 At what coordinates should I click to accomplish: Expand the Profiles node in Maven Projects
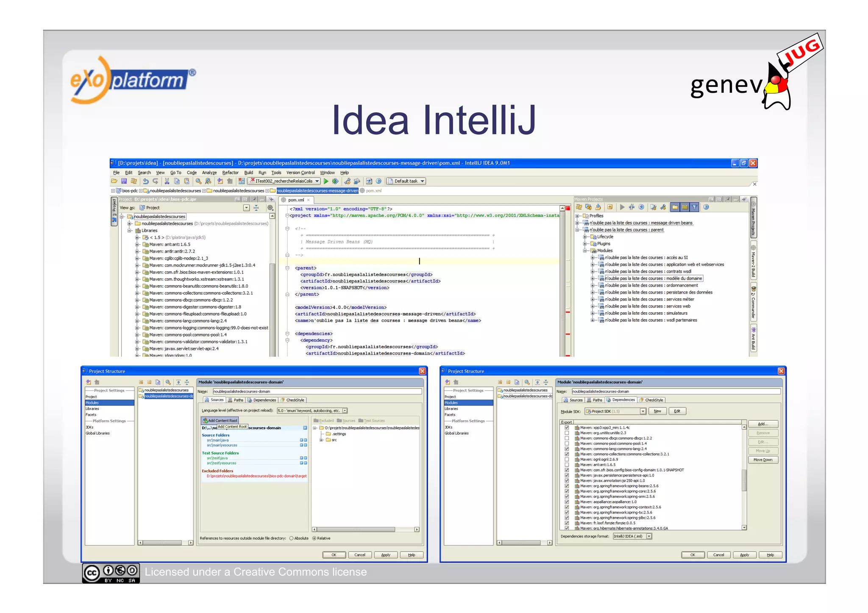(x=577, y=216)
